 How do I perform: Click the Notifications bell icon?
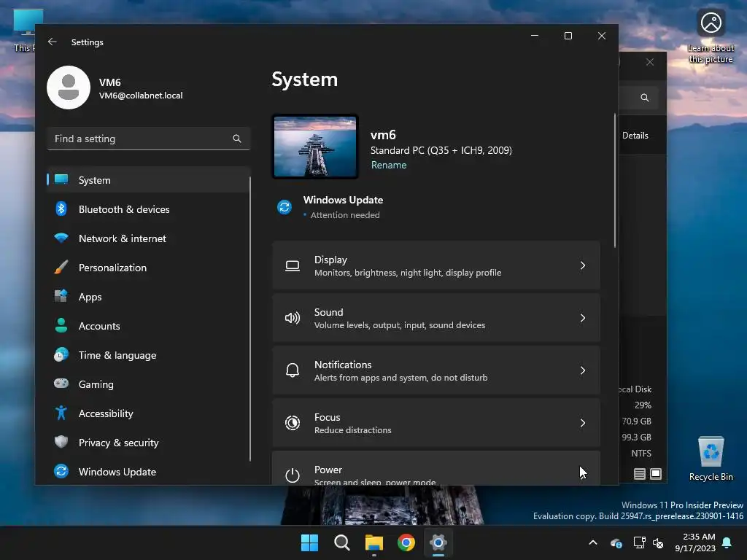point(293,370)
